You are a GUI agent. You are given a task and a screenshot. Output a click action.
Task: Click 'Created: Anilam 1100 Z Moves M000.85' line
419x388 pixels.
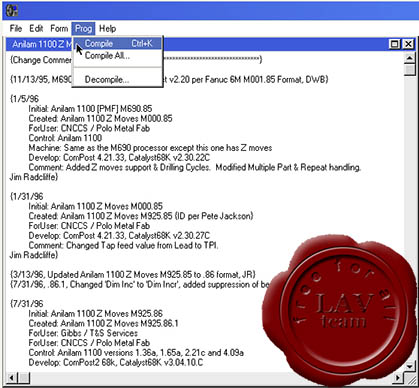point(100,118)
